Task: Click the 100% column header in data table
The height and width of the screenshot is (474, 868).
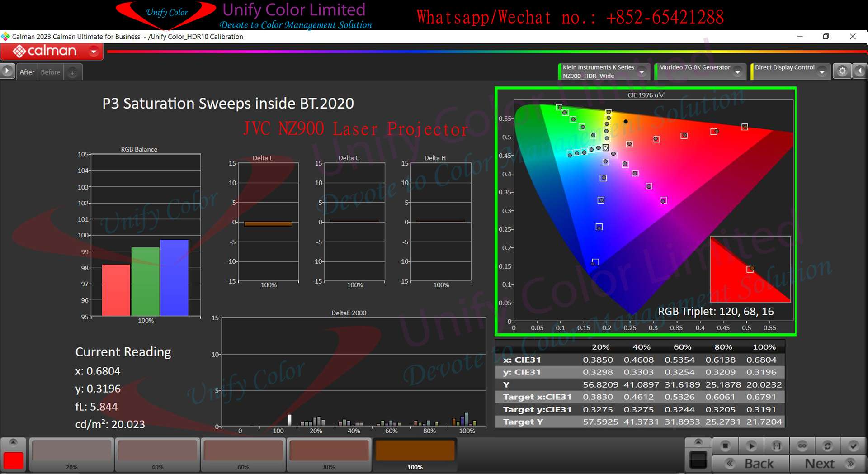Action: (764, 347)
